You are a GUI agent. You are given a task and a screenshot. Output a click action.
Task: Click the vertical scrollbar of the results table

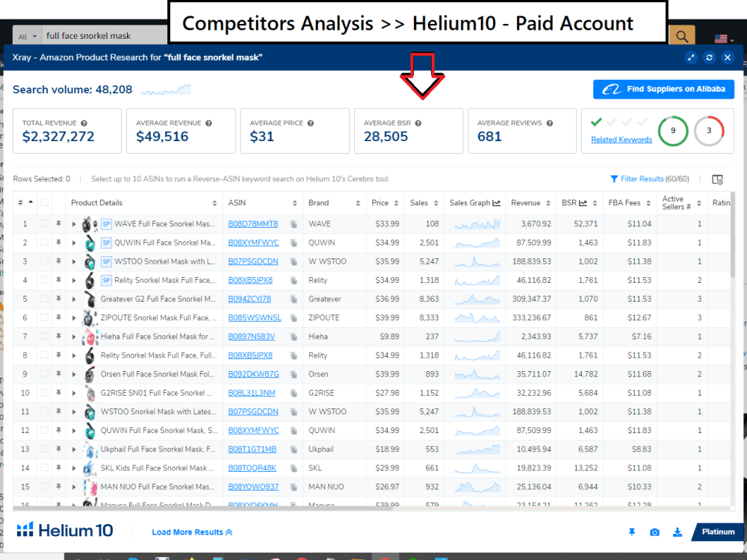[732, 234]
